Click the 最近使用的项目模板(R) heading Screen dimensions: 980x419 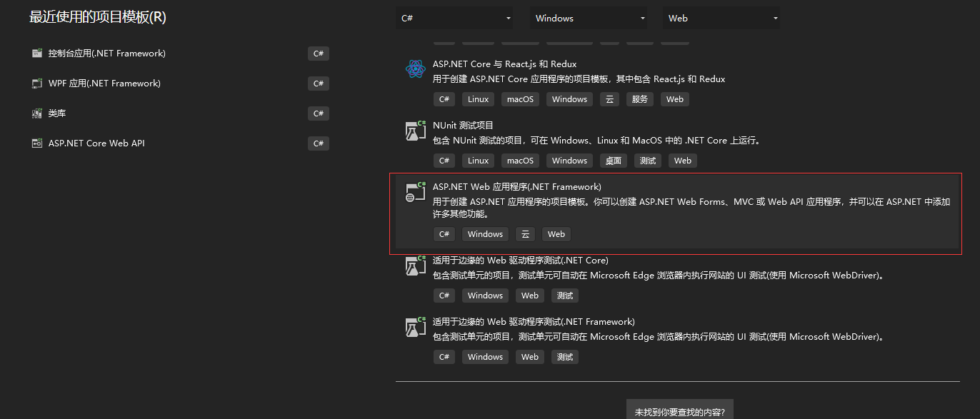tap(98, 17)
